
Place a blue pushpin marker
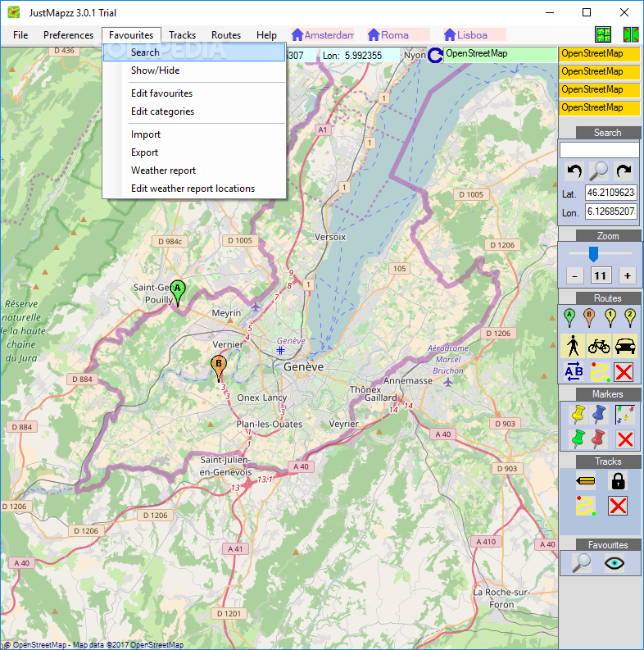[x=599, y=415]
